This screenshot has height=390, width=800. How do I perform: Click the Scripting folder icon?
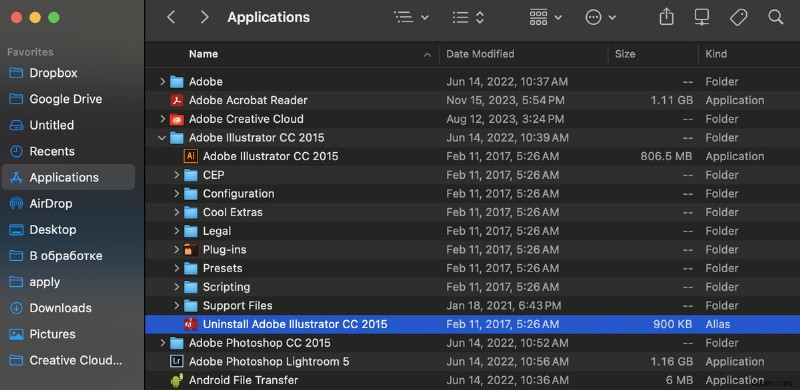(x=190, y=287)
